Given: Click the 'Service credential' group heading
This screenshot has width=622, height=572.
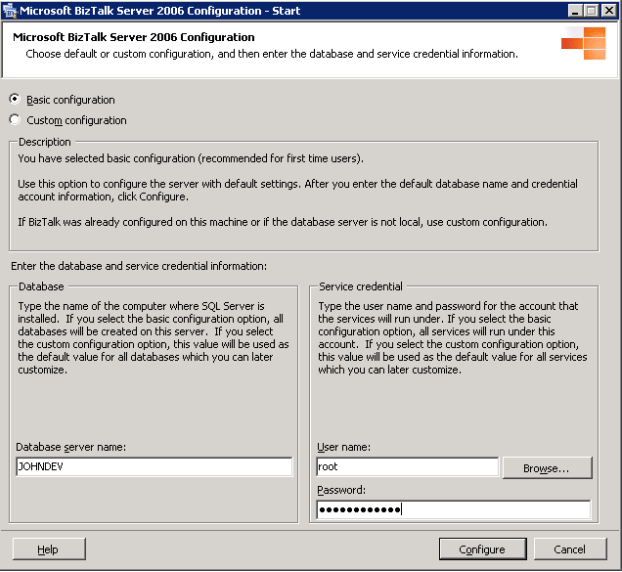Looking at the screenshot, I should click(361, 286).
